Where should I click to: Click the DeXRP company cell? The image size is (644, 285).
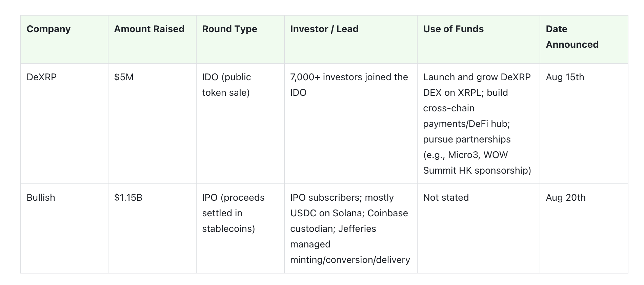tap(42, 77)
